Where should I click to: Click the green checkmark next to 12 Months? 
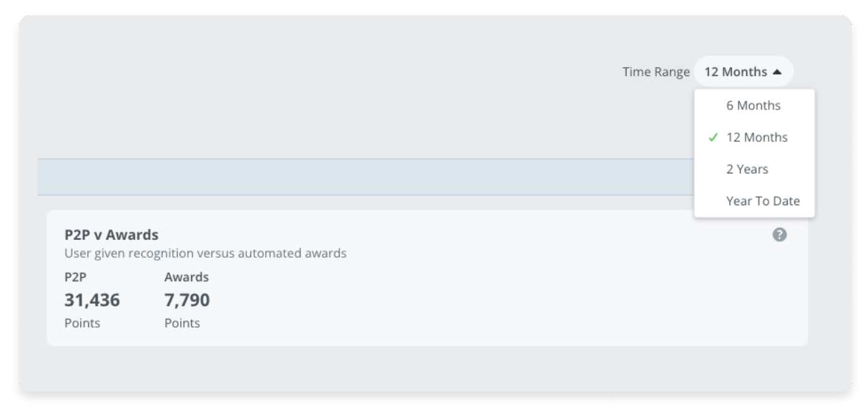(712, 137)
